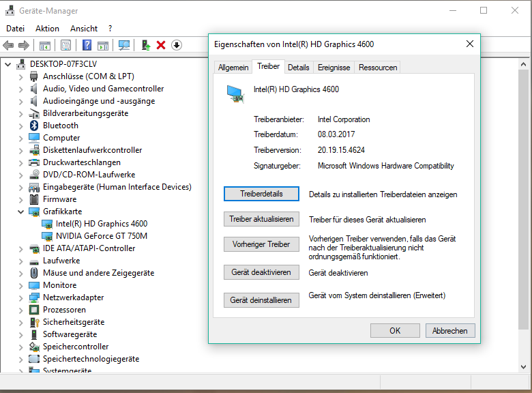Open Properties sheet toolbar icon

point(66,45)
